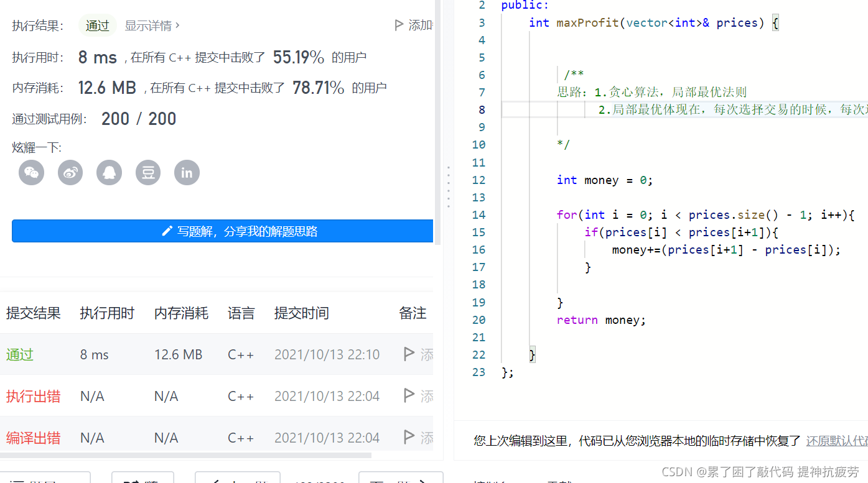Click the Weibo share icon

coord(70,173)
